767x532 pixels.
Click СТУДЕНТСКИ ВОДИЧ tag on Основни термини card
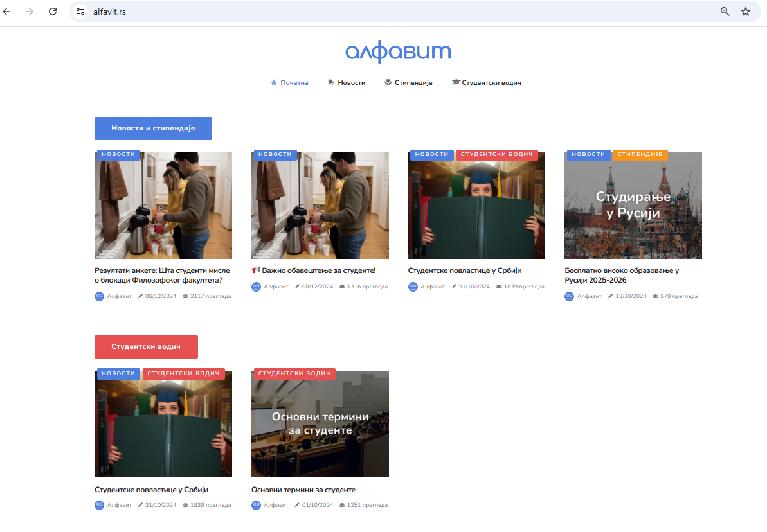click(x=294, y=373)
